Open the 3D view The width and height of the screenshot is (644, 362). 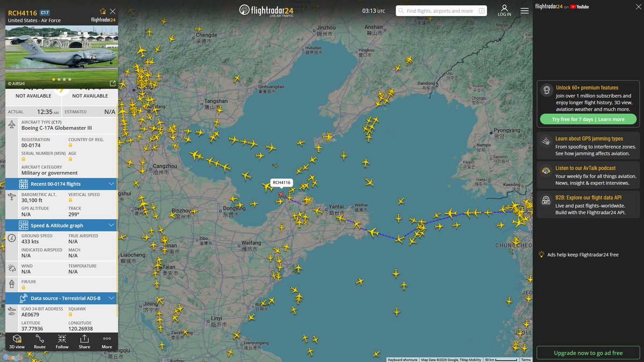17,342
